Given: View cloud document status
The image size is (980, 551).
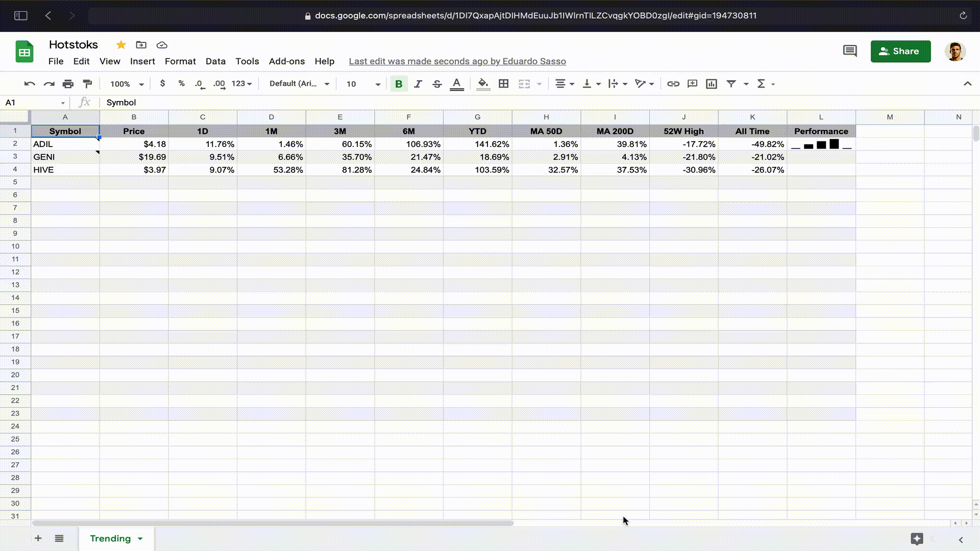Looking at the screenshot, I should pos(162,45).
